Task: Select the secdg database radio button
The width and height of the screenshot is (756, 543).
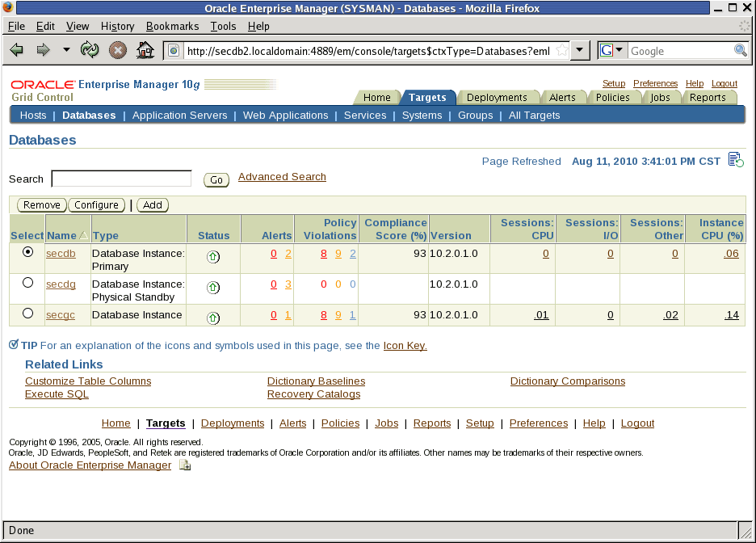Action: coord(28,283)
